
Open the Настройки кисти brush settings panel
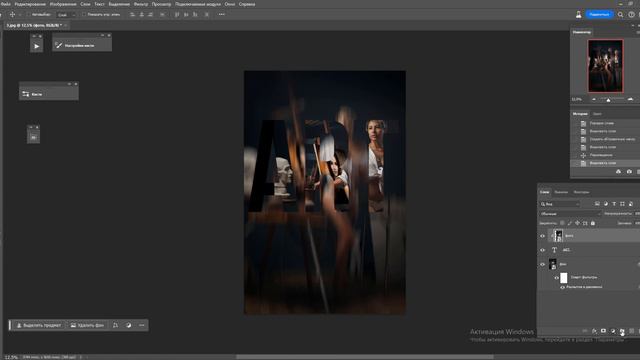[82, 45]
